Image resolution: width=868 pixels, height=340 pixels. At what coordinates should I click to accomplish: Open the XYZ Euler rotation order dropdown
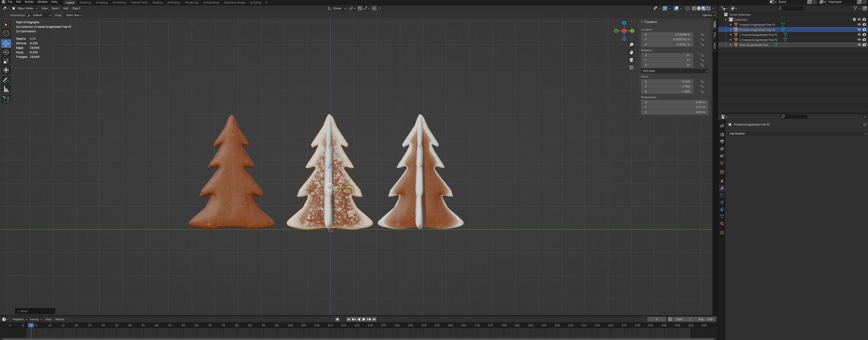674,71
